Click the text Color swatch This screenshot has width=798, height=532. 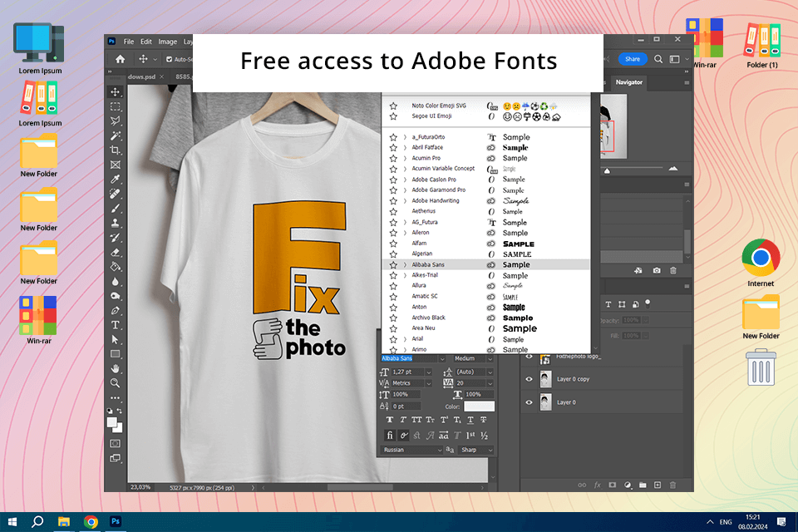click(x=479, y=406)
